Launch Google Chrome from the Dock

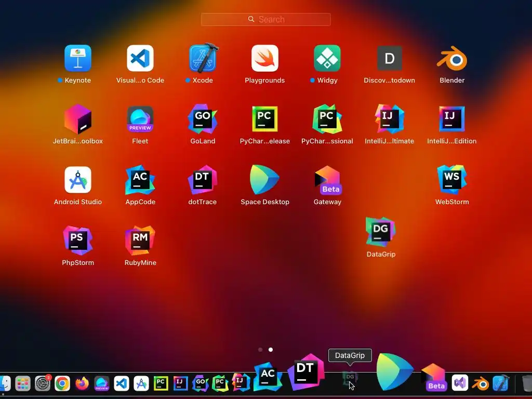tap(62, 383)
